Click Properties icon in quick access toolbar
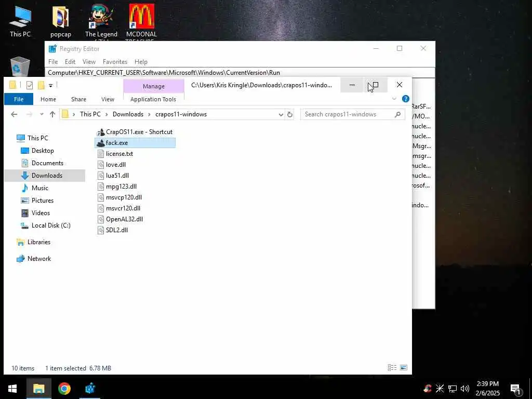Screen dimensions: 532x399 tap(30, 85)
